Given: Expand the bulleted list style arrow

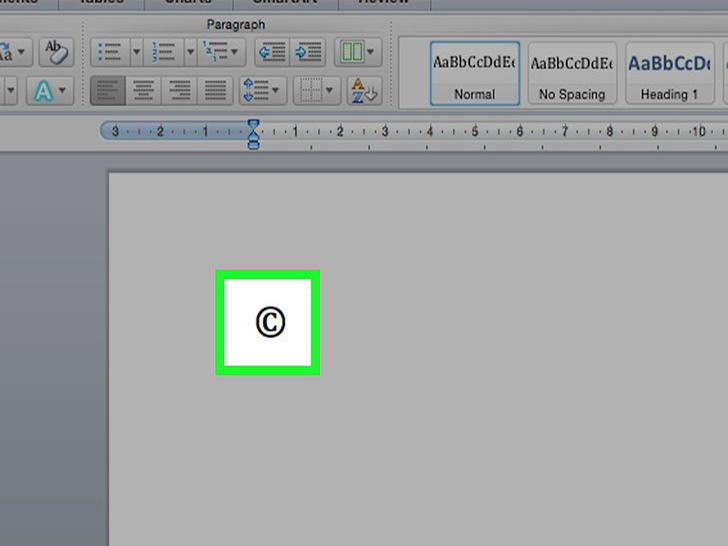Looking at the screenshot, I should point(136,52).
